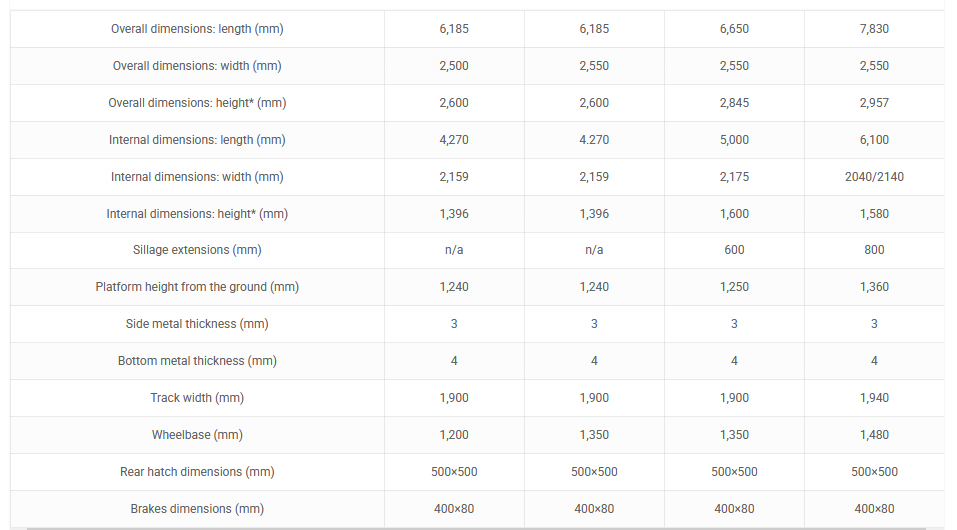
Task: Select the 7,830 overall length value
Action: pos(874,29)
